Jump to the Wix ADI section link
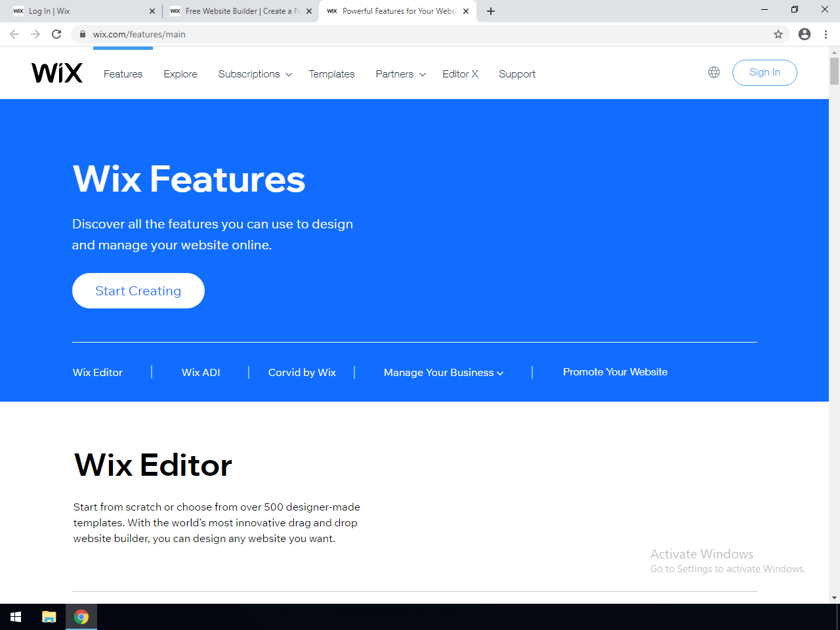 coord(201,373)
